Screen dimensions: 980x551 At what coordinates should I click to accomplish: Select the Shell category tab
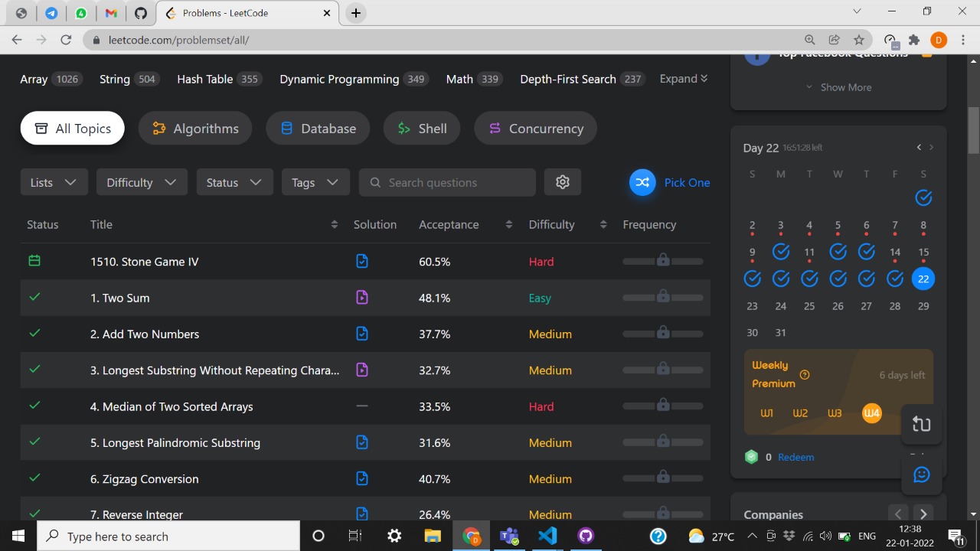click(x=422, y=129)
